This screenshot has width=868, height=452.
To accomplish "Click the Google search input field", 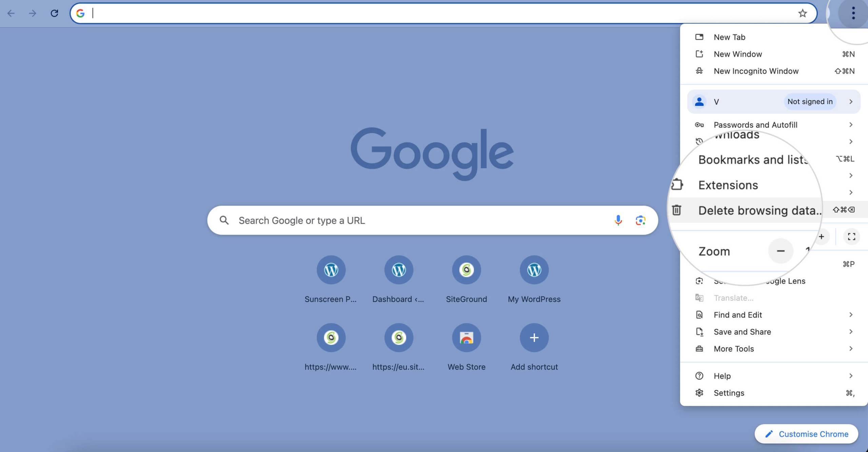I will pyautogui.click(x=432, y=220).
